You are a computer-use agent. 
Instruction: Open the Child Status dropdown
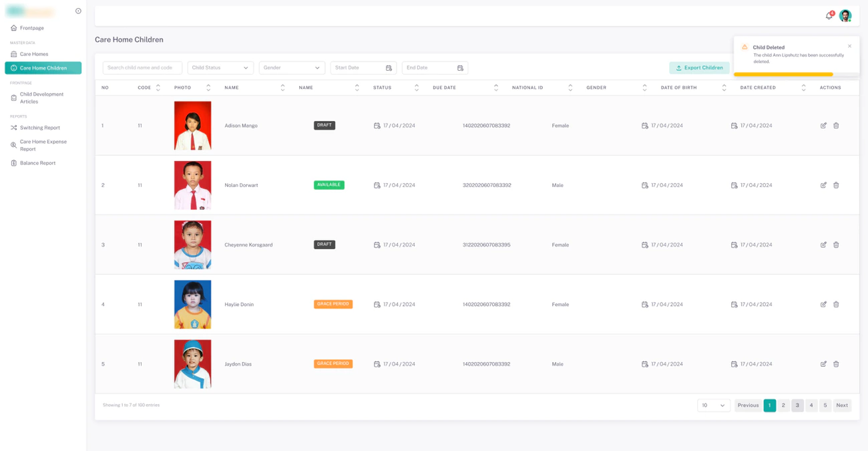click(220, 67)
